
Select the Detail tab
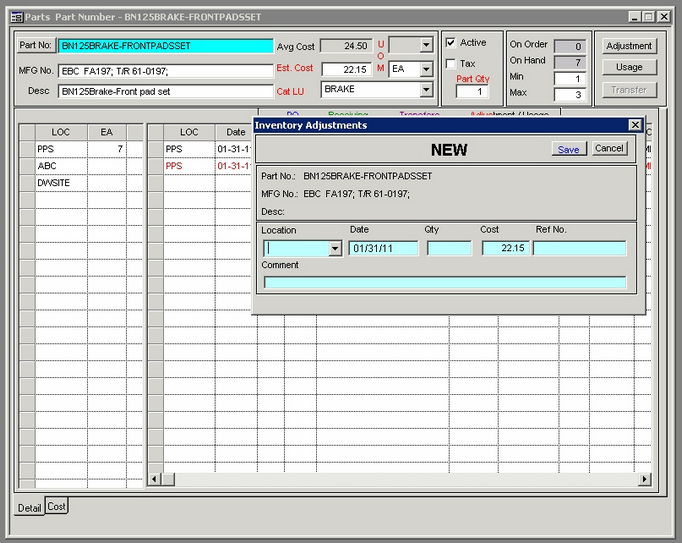coord(29,508)
